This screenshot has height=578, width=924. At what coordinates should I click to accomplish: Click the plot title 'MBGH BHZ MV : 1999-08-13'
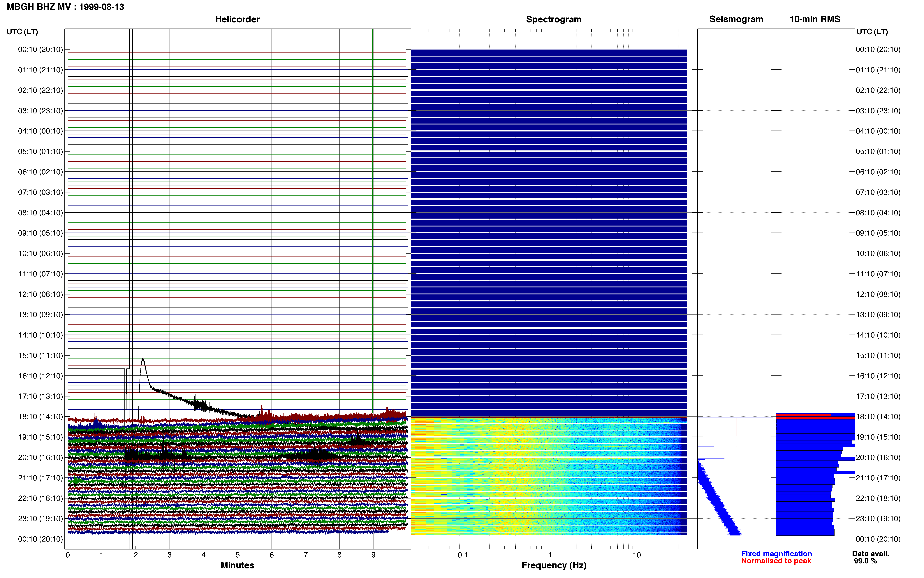65,7
